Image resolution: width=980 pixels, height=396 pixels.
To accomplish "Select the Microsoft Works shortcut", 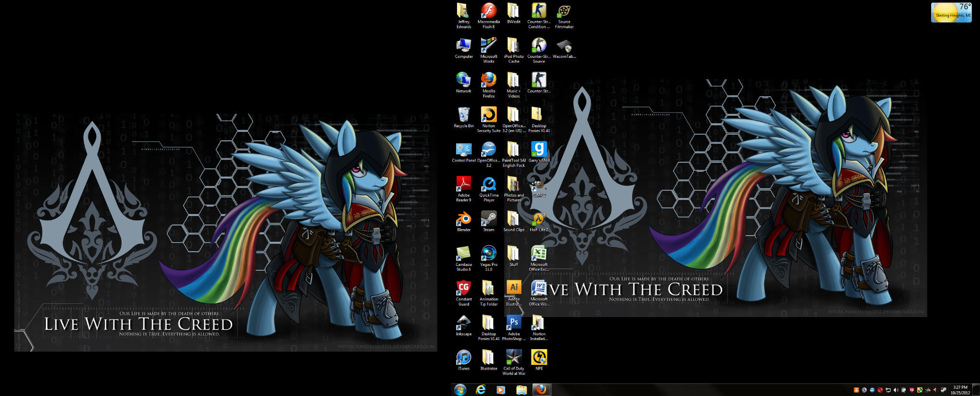I will click(x=489, y=51).
